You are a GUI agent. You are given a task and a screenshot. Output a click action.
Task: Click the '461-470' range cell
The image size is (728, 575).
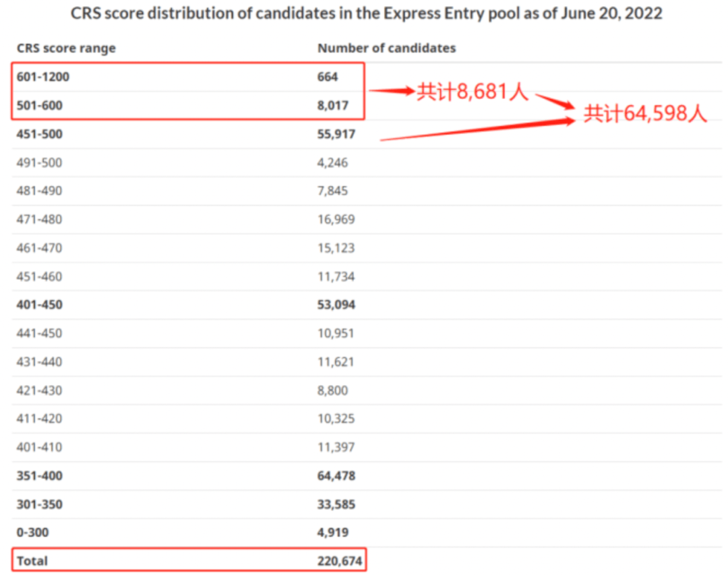tap(39, 248)
